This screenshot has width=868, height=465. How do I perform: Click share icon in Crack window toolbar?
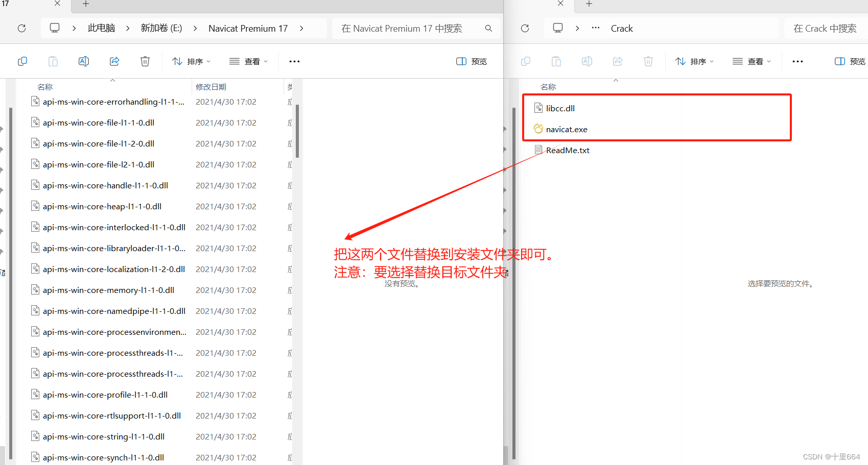coord(618,61)
